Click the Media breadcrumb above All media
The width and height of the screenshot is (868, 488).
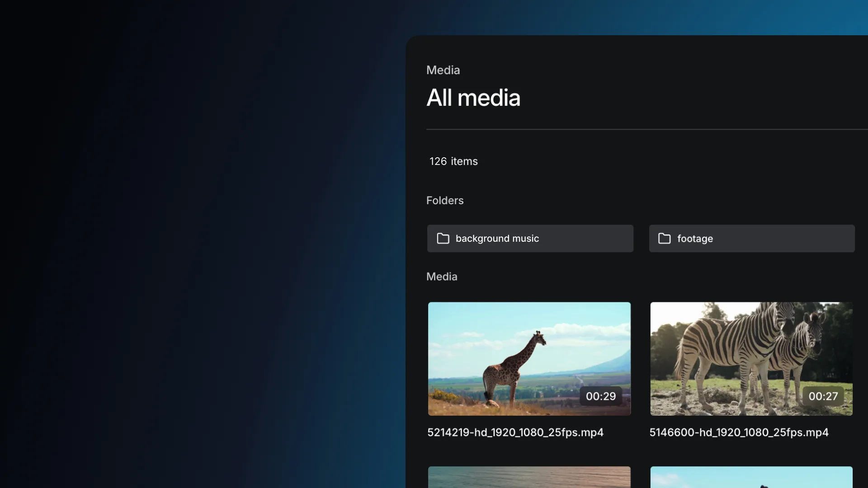[443, 70]
